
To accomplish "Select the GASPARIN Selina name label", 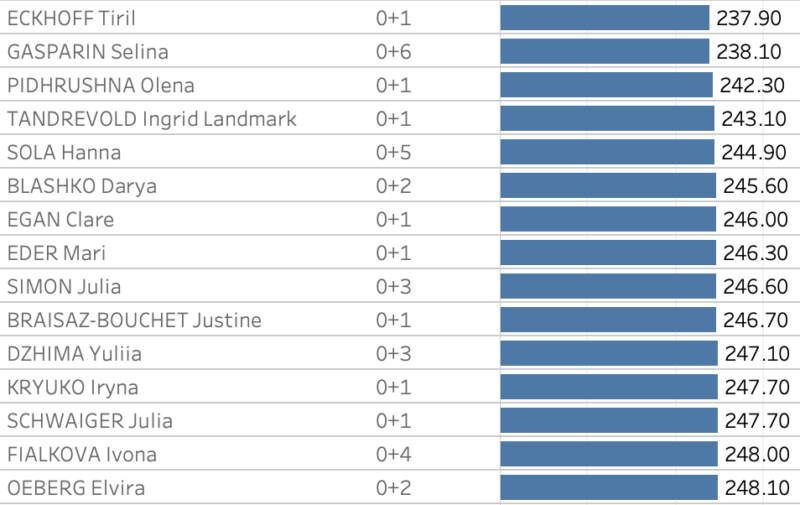I will (x=88, y=52).
